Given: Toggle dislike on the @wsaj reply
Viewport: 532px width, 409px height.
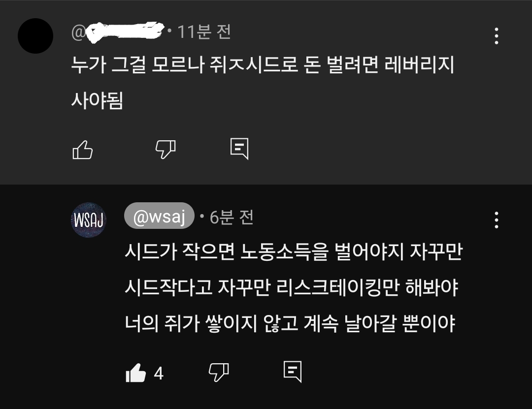Looking at the screenshot, I should [x=219, y=373].
